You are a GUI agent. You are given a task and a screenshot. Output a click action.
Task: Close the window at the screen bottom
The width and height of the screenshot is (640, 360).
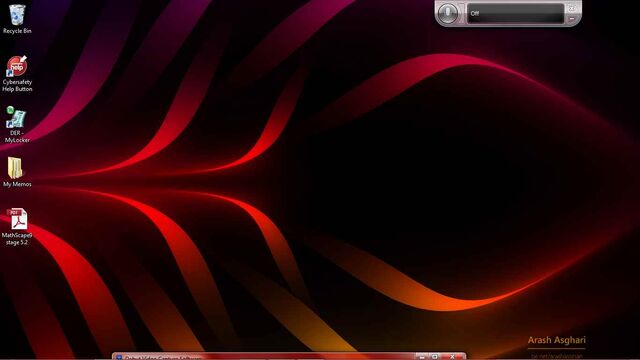click(x=452, y=357)
